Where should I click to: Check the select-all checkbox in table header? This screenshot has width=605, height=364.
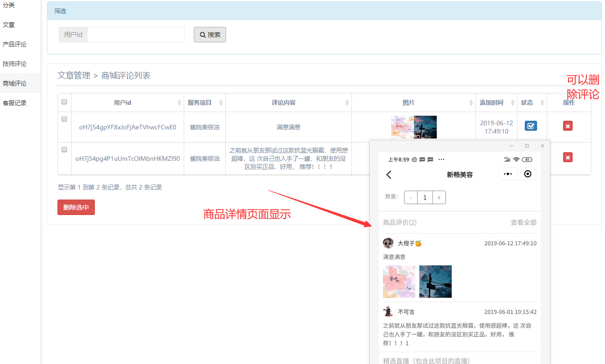coord(64,102)
